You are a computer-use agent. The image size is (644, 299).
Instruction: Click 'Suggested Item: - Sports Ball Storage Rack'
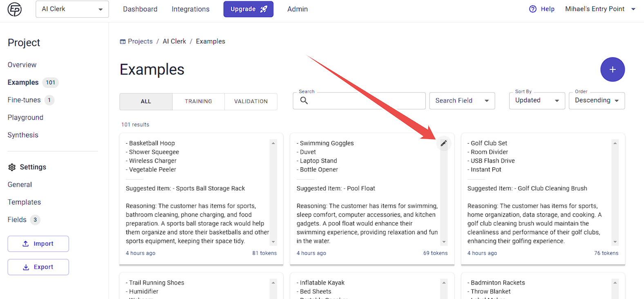[185, 189]
